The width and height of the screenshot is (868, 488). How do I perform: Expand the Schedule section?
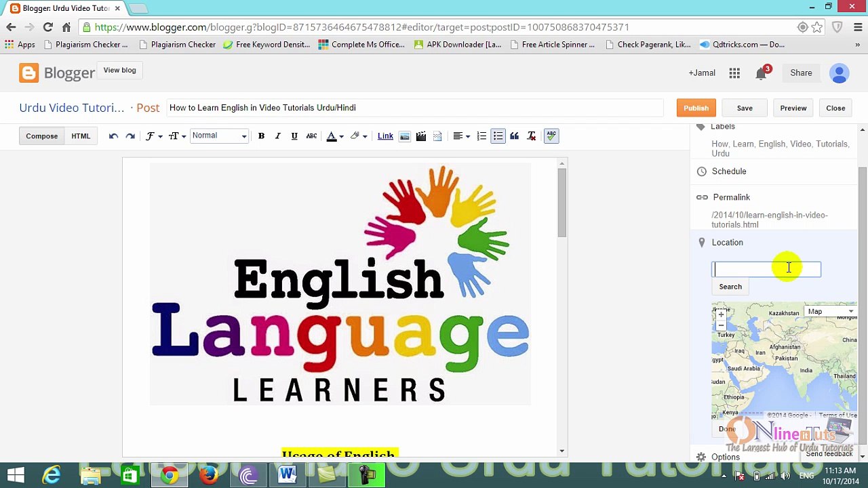point(729,171)
